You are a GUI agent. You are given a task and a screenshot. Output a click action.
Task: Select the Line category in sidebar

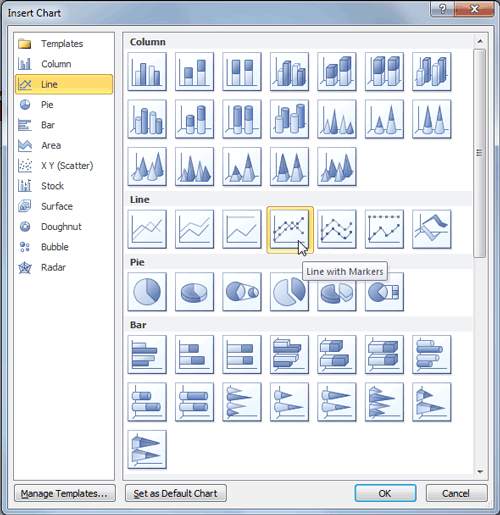pyautogui.click(x=64, y=84)
